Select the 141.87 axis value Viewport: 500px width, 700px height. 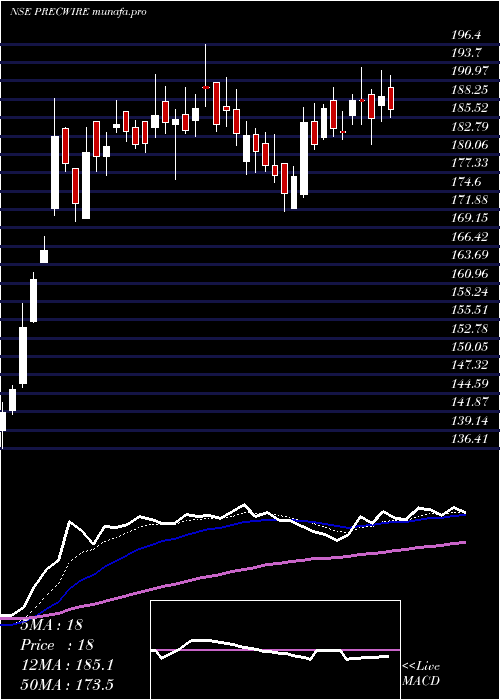(468, 402)
